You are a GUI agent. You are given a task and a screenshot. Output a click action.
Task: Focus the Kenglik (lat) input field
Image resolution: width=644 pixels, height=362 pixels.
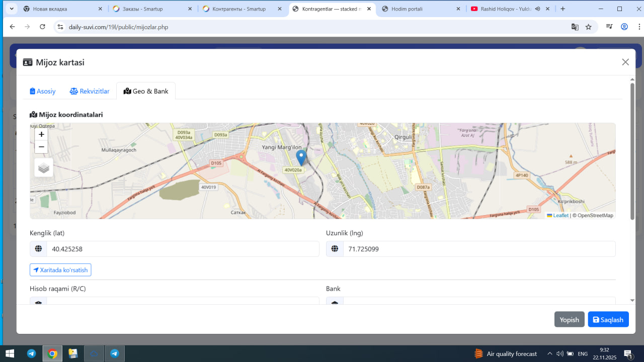coord(182,249)
